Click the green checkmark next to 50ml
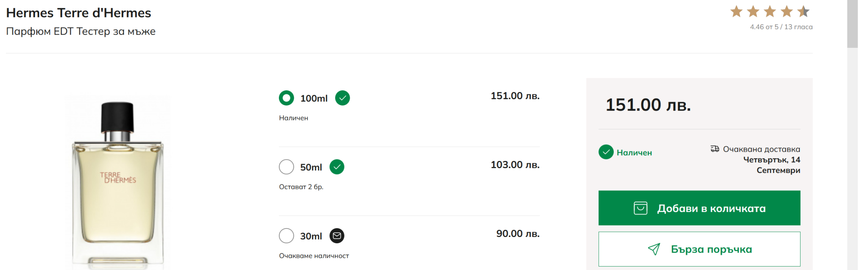The height and width of the screenshot is (270, 868). click(337, 167)
